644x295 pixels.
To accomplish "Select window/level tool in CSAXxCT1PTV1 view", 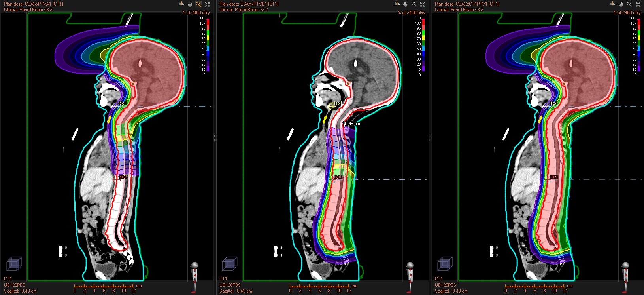I will point(612,4).
